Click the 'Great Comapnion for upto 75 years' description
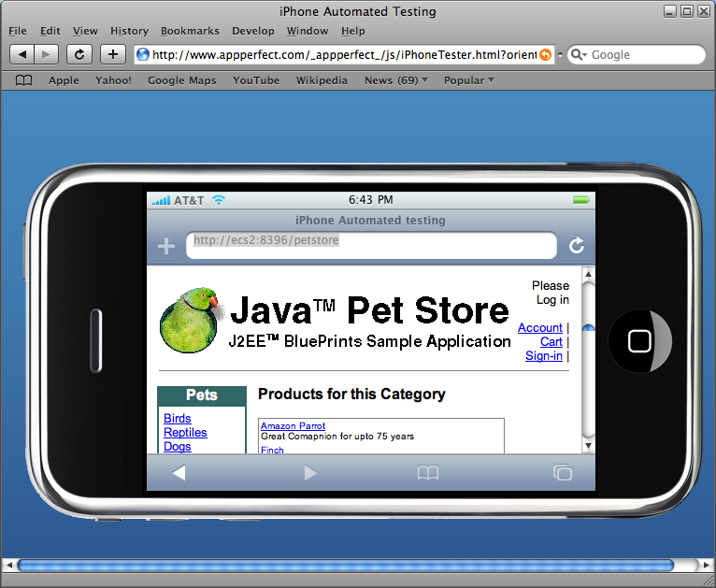This screenshot has width=716, height=588. [337, 437]
